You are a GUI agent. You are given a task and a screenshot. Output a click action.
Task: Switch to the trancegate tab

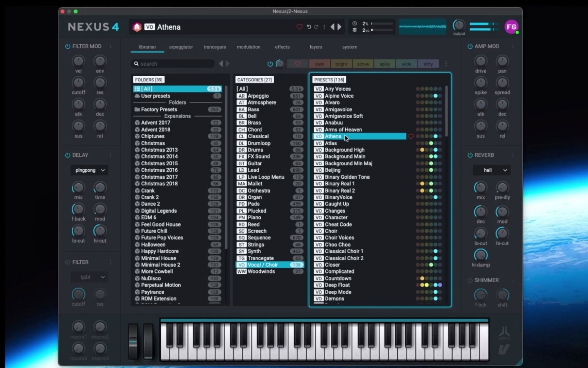click(215, 47)
